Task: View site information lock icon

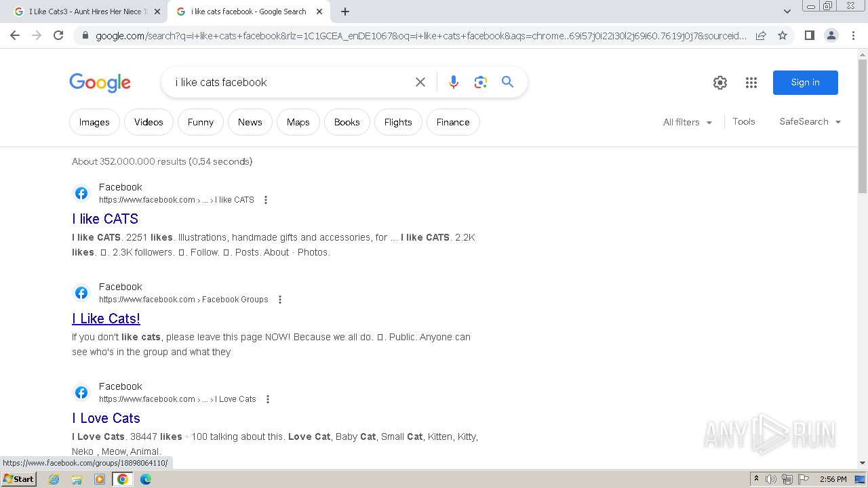Action: [85, 35]
